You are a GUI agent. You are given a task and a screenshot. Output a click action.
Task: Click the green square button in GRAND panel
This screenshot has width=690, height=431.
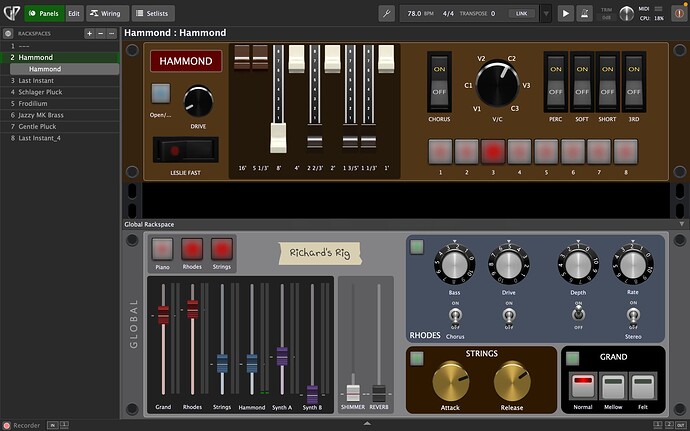click(x=573, y=358)
